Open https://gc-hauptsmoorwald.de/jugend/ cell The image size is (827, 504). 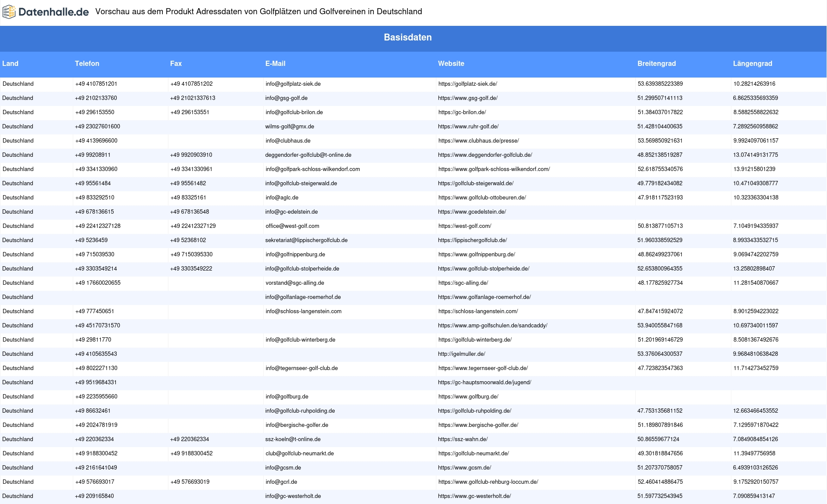485,383
